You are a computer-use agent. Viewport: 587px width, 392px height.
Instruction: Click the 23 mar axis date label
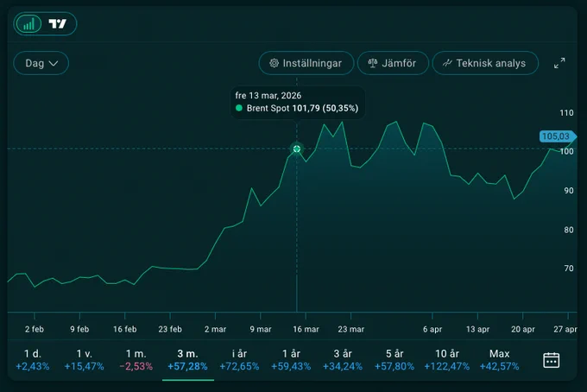pos(350,329)
